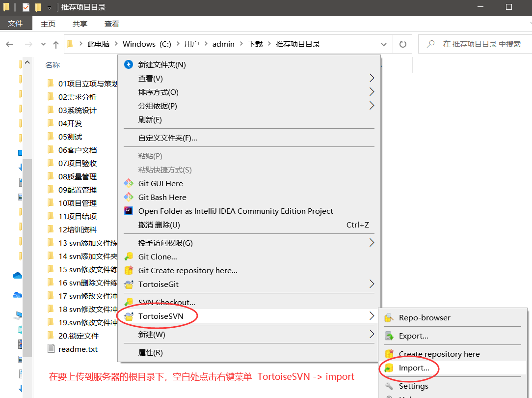Click the 用户 breadcrumb segment
Screen dimensions: 532x398
point(192,44)
